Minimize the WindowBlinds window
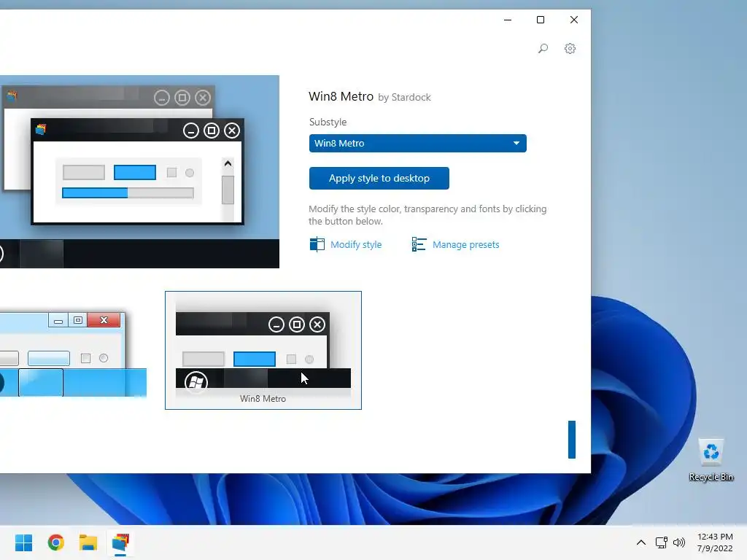 (508, 20)
